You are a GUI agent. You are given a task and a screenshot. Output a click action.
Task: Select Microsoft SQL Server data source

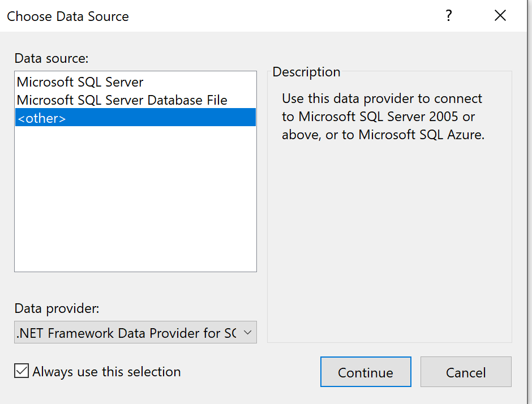(x=79, y=82)
